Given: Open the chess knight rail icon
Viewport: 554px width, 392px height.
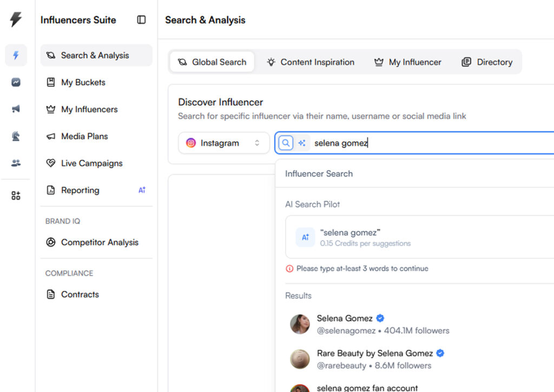Looking at the screenshot, I should click(x=16, y=136).
